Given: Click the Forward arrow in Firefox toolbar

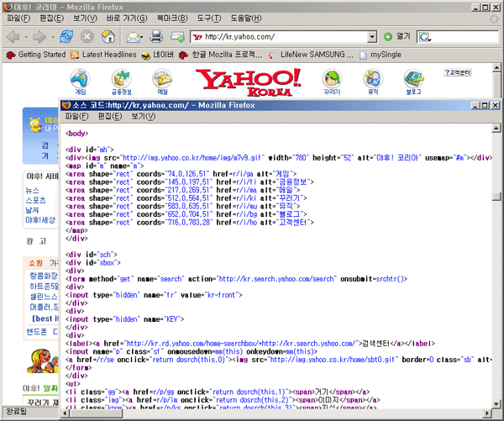Looking at the screenshot, I should pos(39,37).
